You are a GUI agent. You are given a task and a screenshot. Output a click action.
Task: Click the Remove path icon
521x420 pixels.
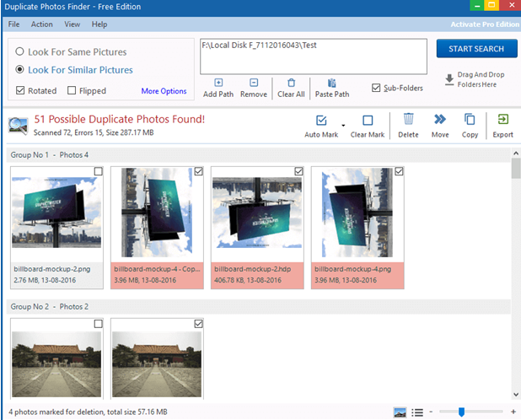(254, 83)
